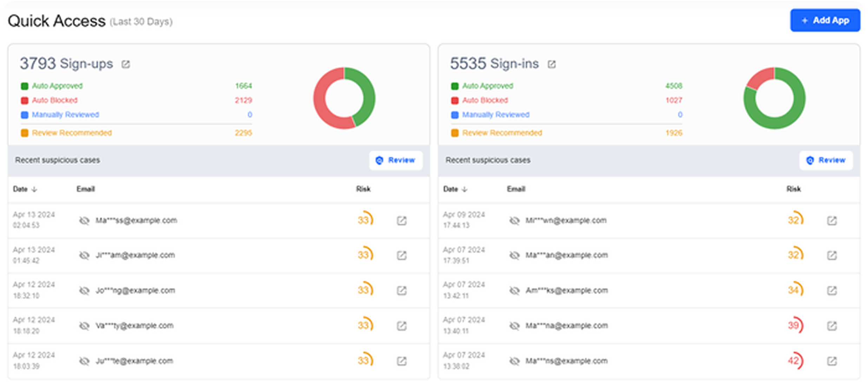This screenshot has height=385, width=868.
Task: Click the 3793 Sign-ups heading
Action: [66, 64]
